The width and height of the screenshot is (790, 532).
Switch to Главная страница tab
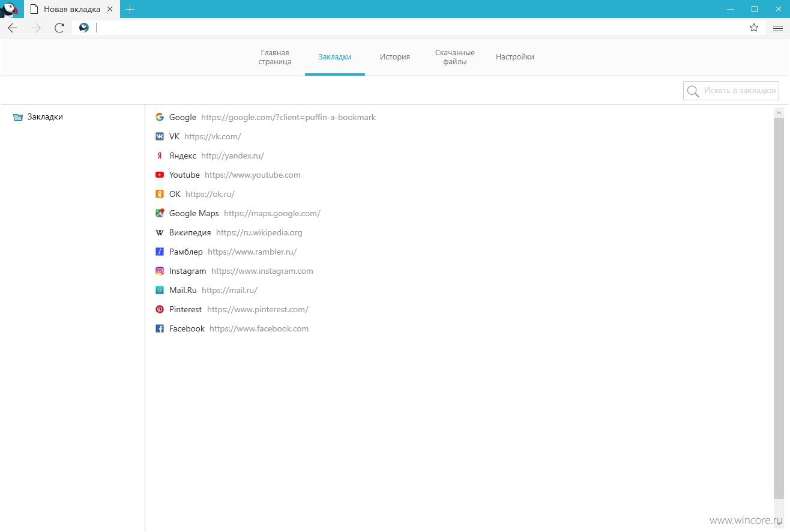[275, 57]
